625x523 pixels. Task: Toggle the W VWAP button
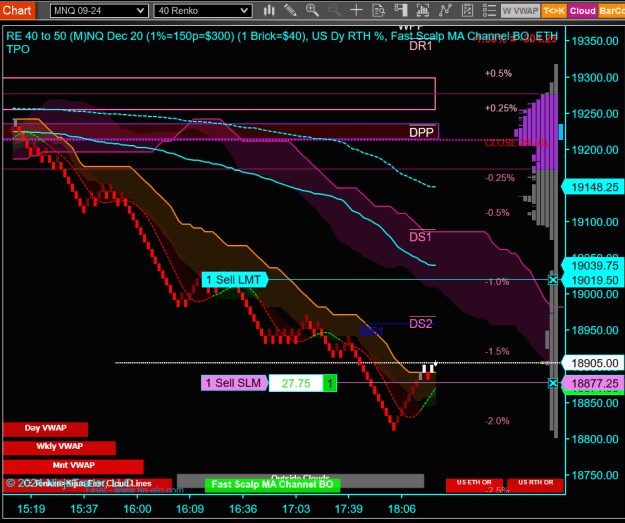[x=520, y=11]
